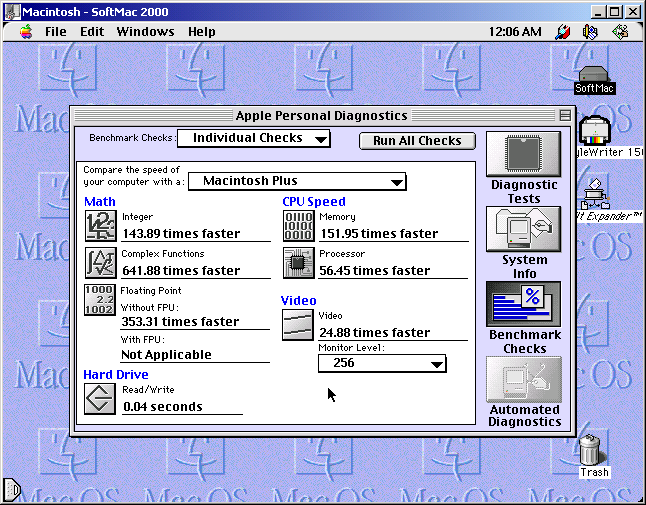
Task: Click the Complex Functions result 641.88 times faster
Action: (181, 271)
